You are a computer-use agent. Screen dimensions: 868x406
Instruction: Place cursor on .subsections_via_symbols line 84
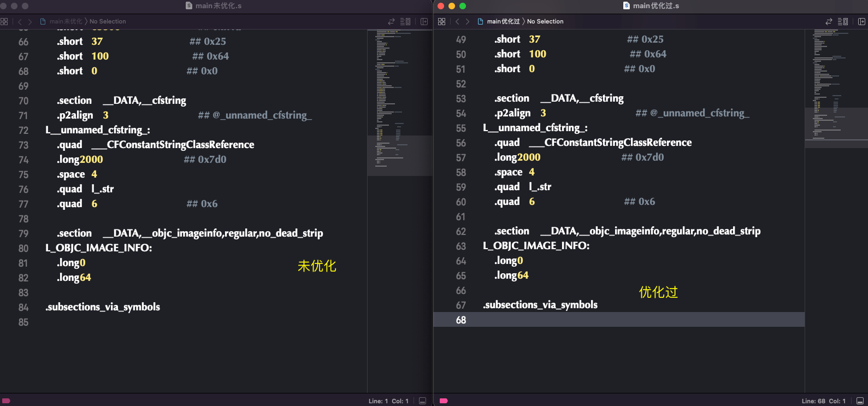[x=103, y=307]
